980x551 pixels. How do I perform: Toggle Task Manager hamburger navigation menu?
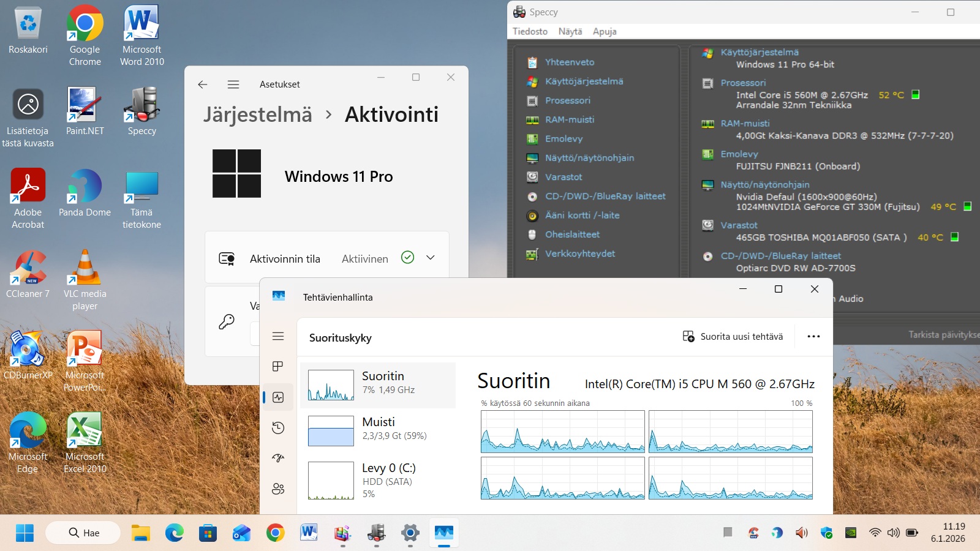point(278,336)
